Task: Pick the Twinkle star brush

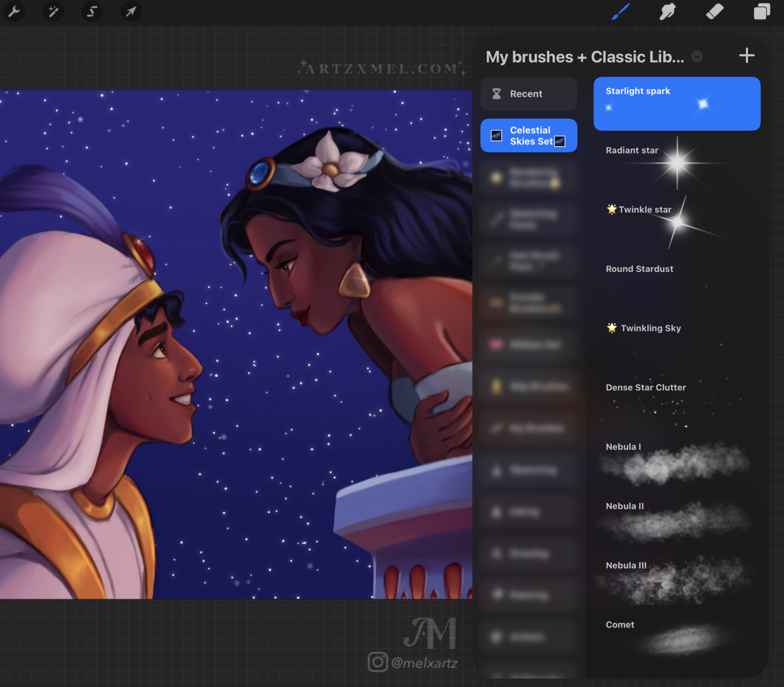Action: pyautogui.click(x=677, y=222)
